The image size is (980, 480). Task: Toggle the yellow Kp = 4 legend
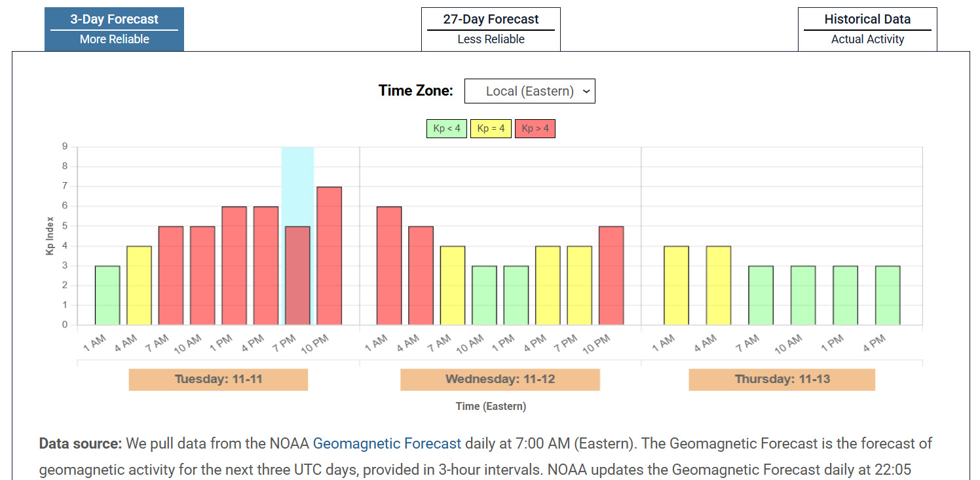491,128
